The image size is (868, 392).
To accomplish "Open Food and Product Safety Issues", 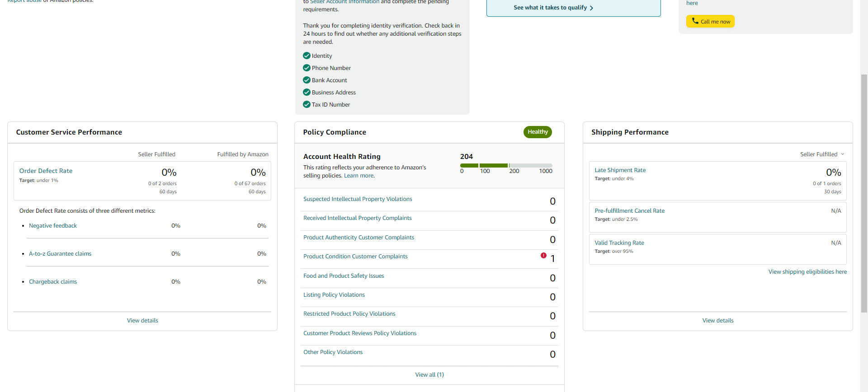I will click(x=344, y=276).
